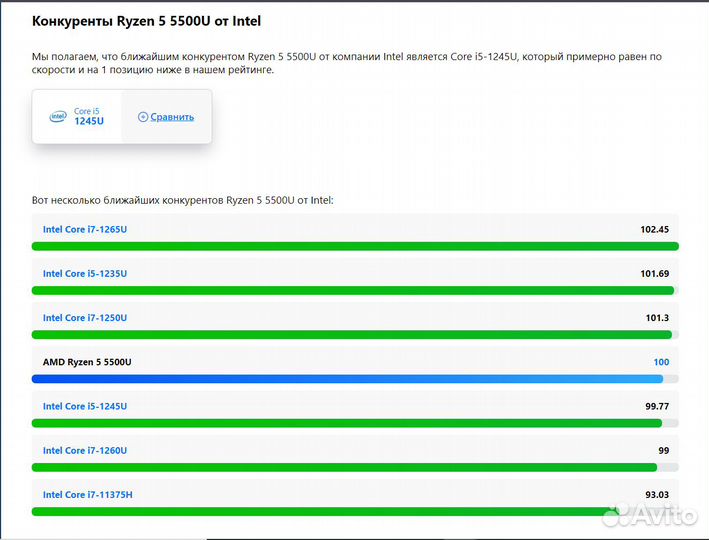
Task: Select the Intel Core i5-1235U entry
Action: (x=85, y=273)
